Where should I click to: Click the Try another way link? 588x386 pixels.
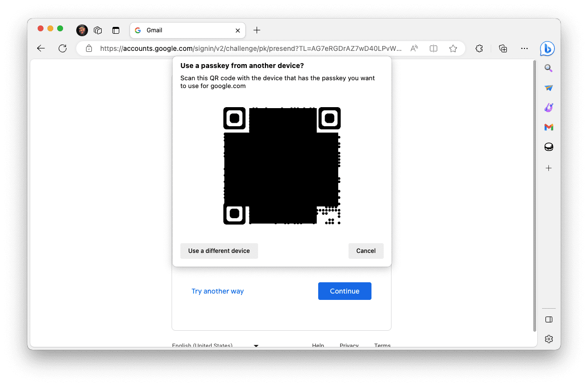pos(218,291)
